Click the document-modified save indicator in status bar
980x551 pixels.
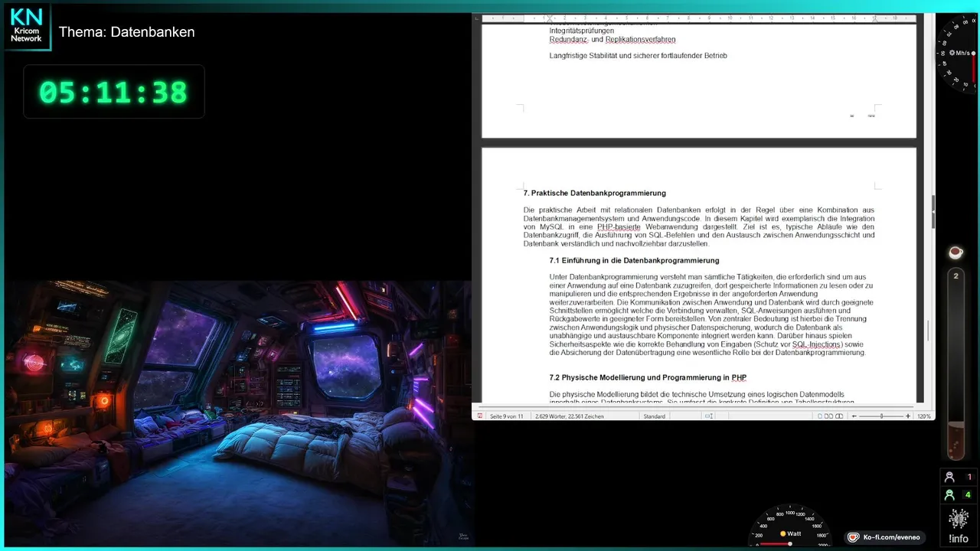tap(480, 416)
